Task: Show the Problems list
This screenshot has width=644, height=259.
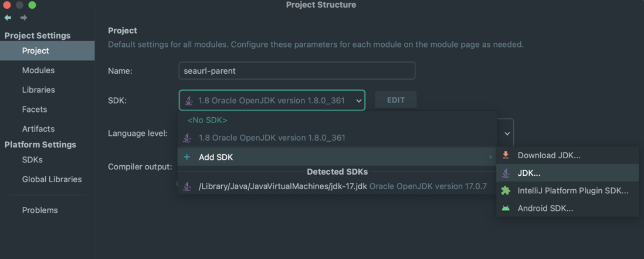Action: 40,210
